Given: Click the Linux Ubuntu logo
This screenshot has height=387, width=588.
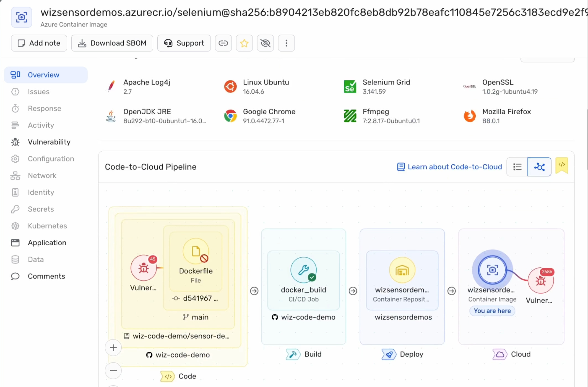Looking at the screenshot, I should 230,86.
